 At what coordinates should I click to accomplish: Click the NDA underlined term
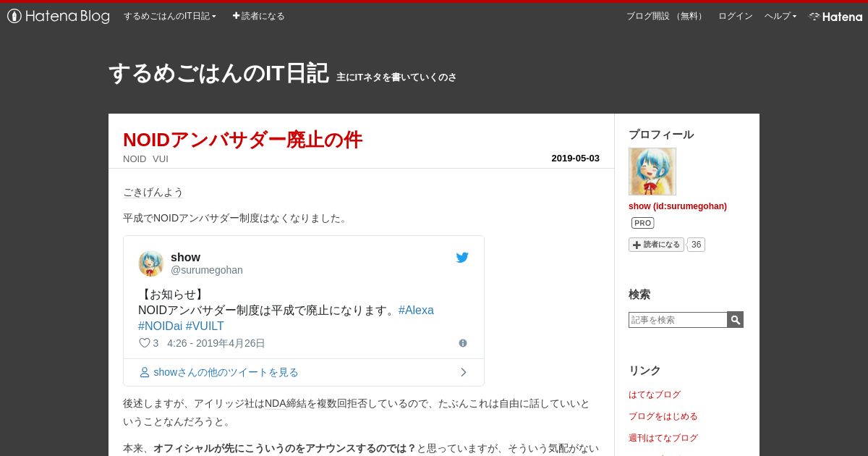tap(276, 403)
